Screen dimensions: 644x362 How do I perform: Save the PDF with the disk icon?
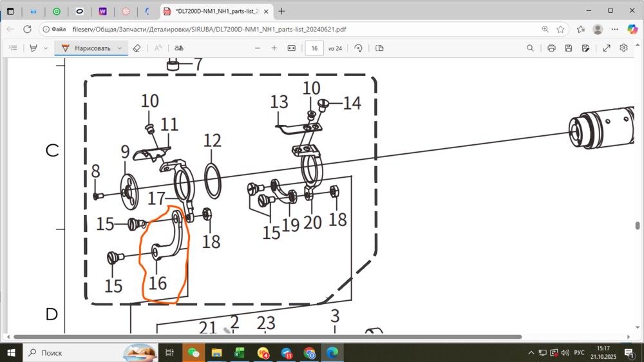click(x=569, y=48)
